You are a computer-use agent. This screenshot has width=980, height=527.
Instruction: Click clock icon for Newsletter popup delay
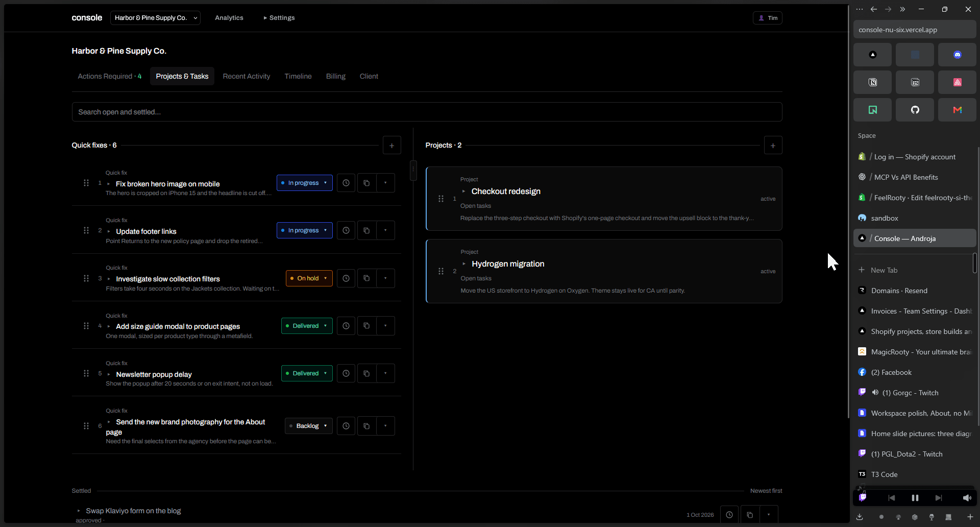coord(346,373)
